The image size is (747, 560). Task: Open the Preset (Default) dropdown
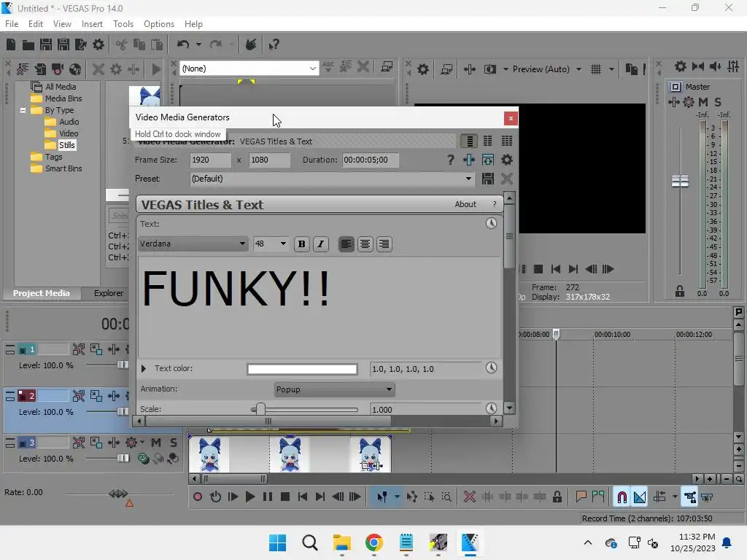tap(332, 179)
